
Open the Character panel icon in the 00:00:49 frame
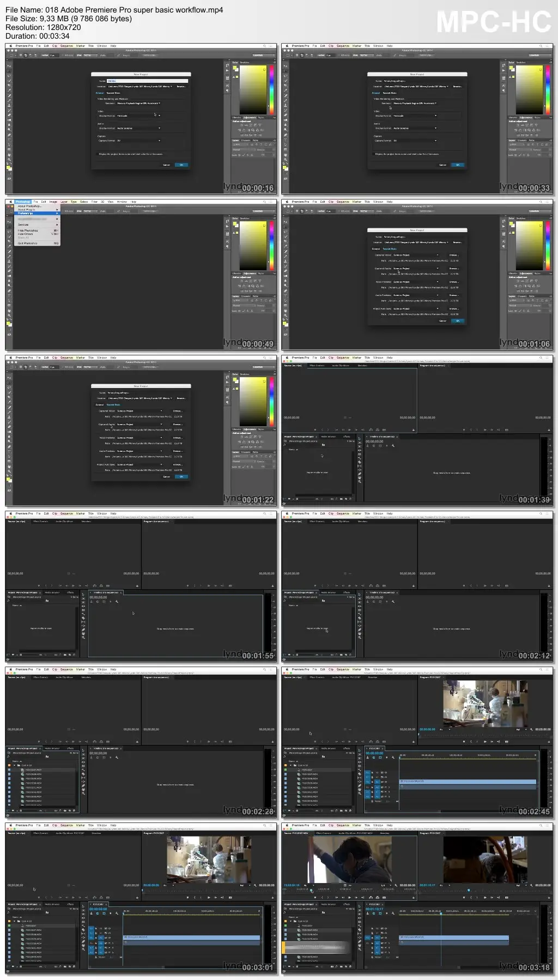point(227,241)
